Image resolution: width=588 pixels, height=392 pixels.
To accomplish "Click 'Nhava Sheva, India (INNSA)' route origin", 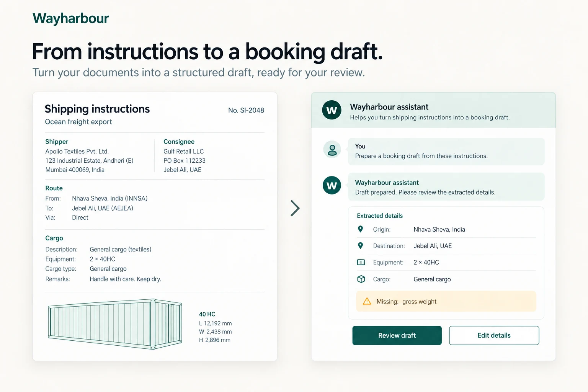I will point(110,198).
